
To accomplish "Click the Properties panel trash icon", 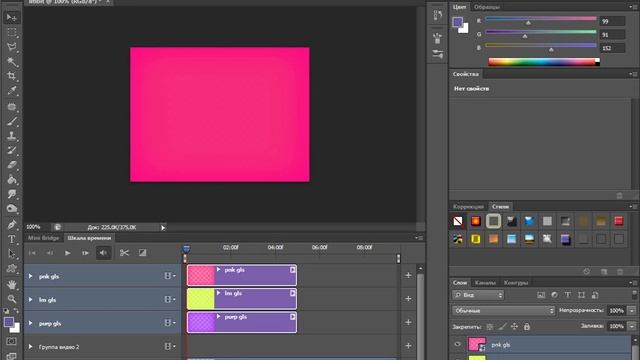I will click(620, 196).
